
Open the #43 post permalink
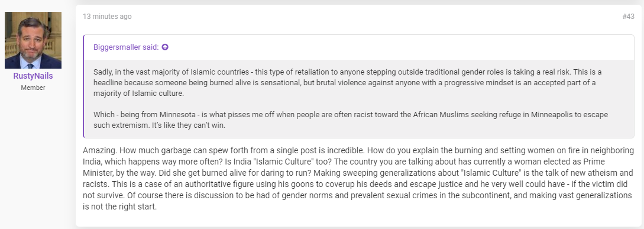(x=628, y=17)
